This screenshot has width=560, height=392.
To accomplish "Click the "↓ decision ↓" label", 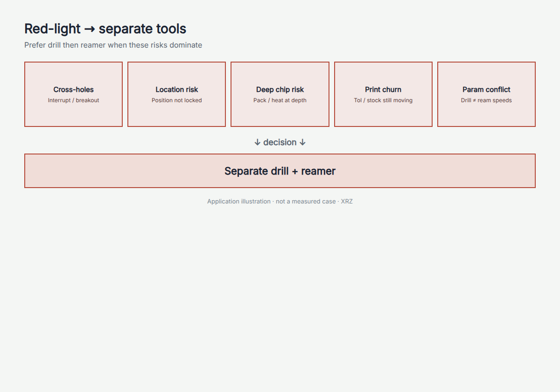I will [x=280, y=142].
